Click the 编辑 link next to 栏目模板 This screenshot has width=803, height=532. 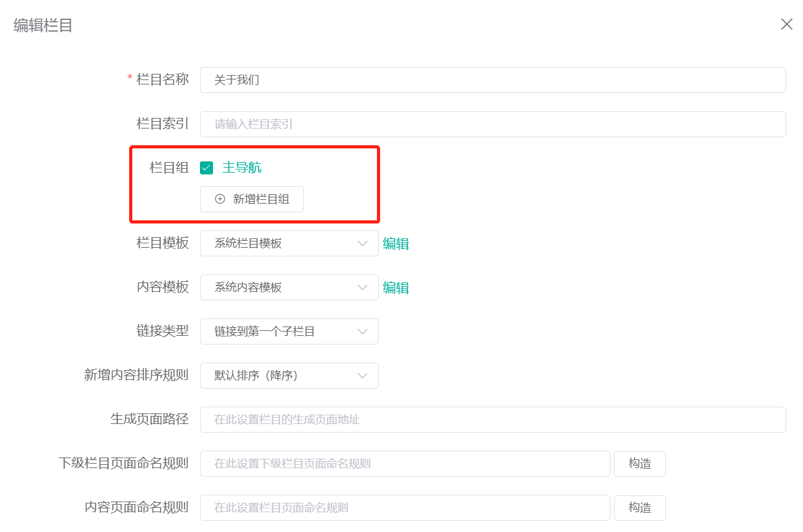click(x=396, y=243)
